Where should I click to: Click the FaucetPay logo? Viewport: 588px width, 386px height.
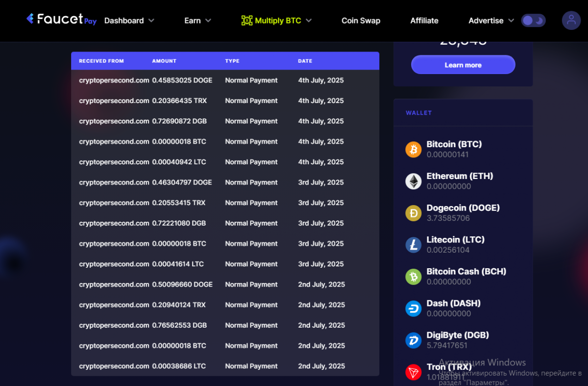click(x=61, y=20)
